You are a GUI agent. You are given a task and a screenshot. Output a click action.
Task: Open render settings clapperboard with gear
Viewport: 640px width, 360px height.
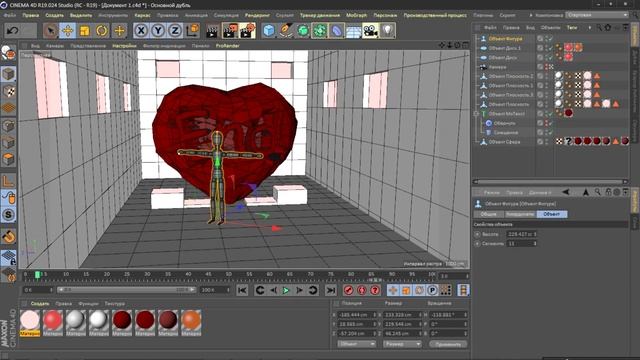pyautogui.click(x=248, y=31)
